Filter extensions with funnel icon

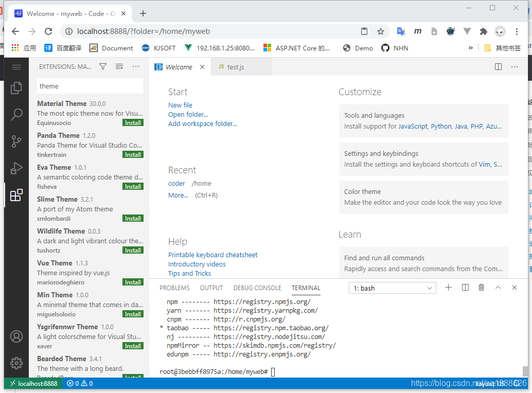(x=103, y=66)
